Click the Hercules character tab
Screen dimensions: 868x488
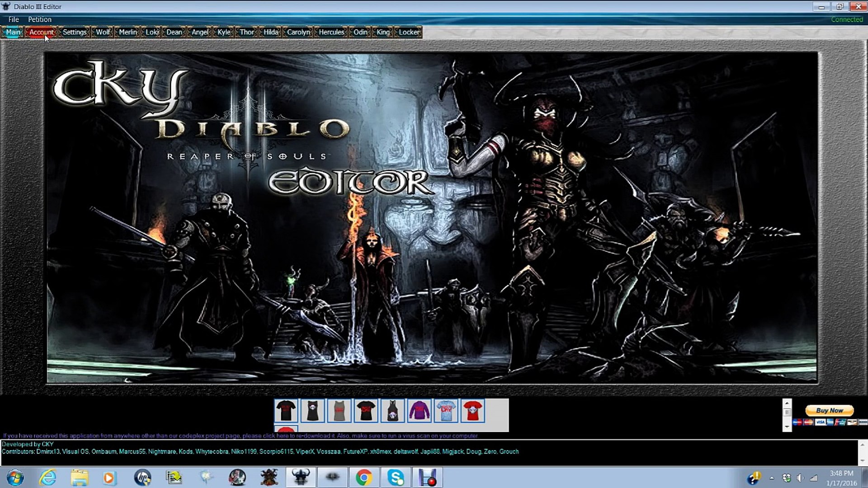pyautogui.click(x=332, y=32)
